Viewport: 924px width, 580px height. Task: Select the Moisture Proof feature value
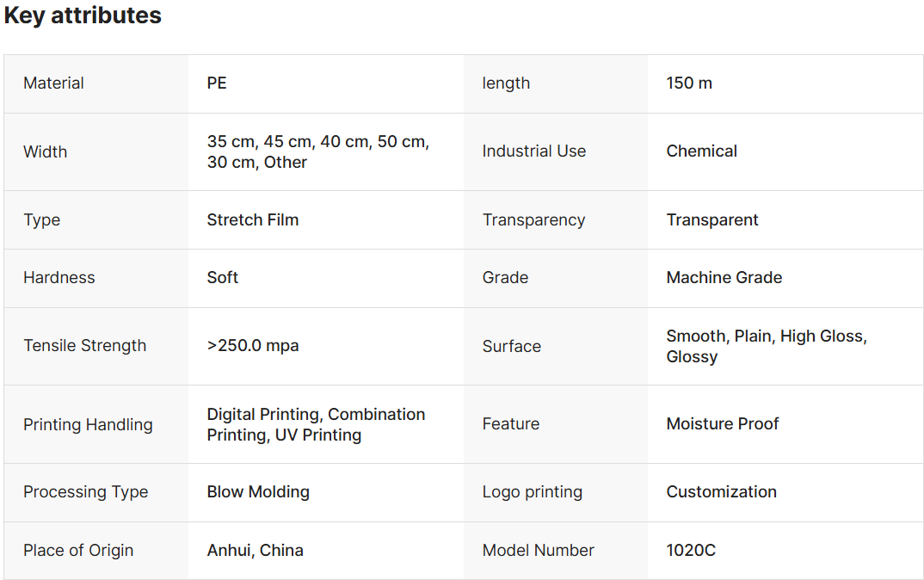pyautogui.click(x=723, y=423)
